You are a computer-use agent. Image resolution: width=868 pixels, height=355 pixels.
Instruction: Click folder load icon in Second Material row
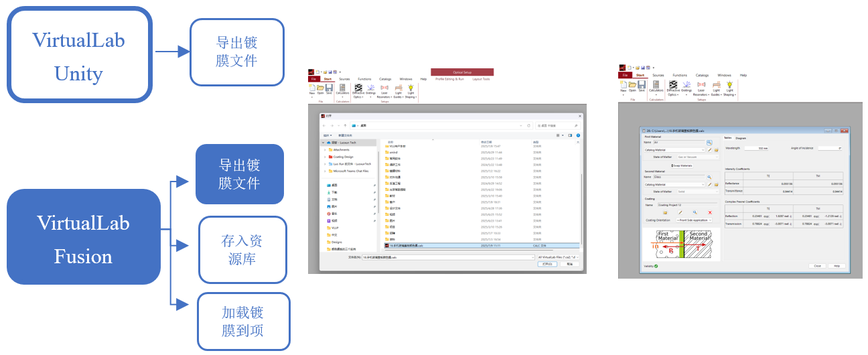[x=716, y=184]
